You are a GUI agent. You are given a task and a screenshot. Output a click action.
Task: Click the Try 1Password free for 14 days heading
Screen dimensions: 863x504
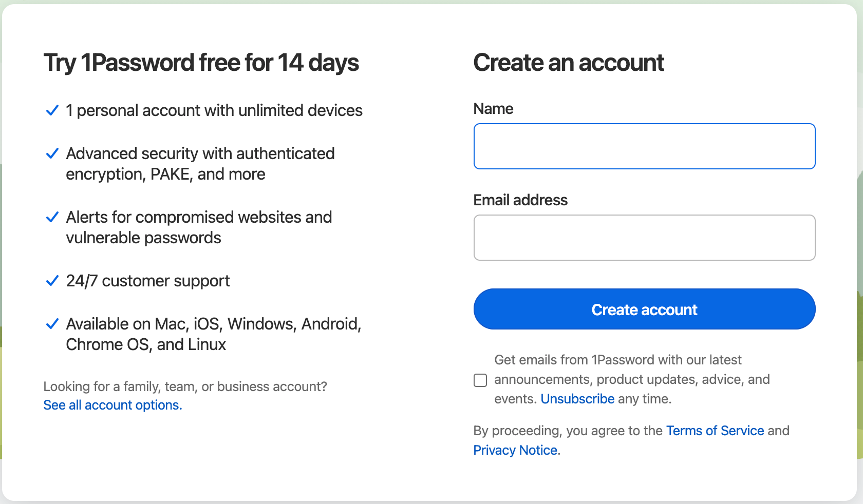coord(201,63)
